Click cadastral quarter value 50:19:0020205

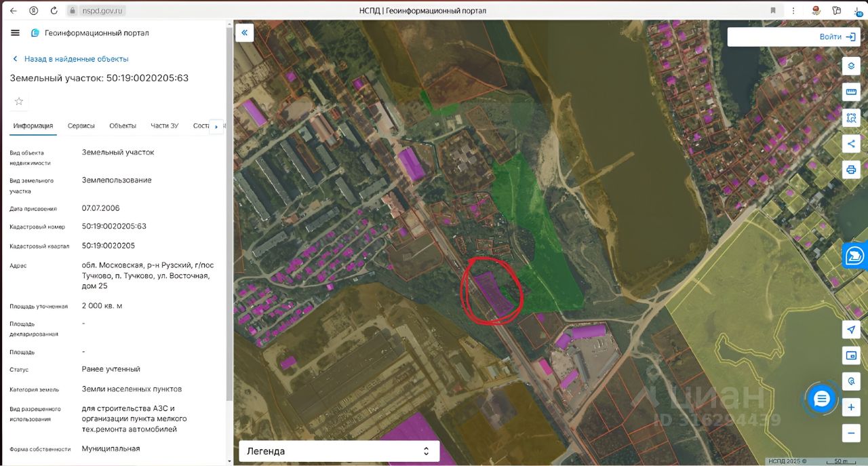pyautogui.click(x=108, y=246)
